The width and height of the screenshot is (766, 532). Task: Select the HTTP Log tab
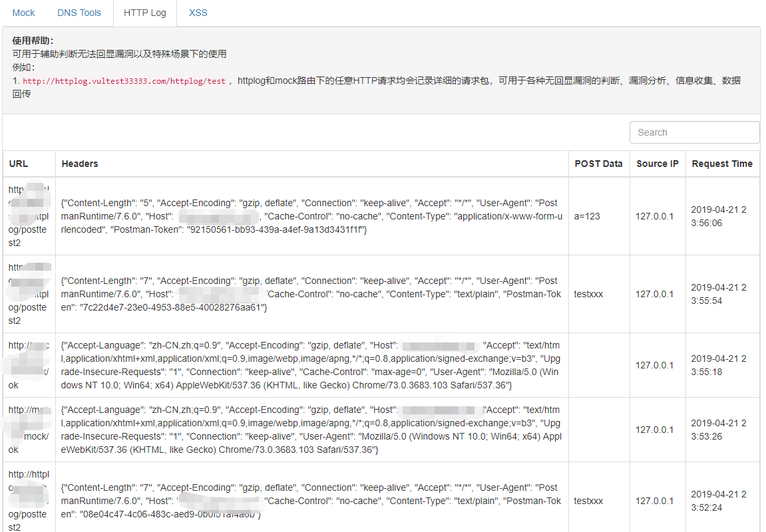pyautogui.click(x=144, y=13)
